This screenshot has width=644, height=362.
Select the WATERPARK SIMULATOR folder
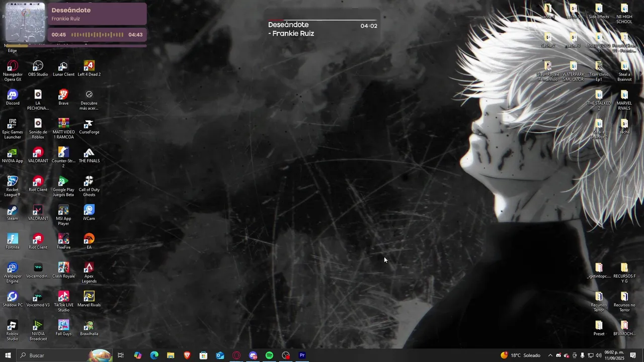tap(573, 71)
